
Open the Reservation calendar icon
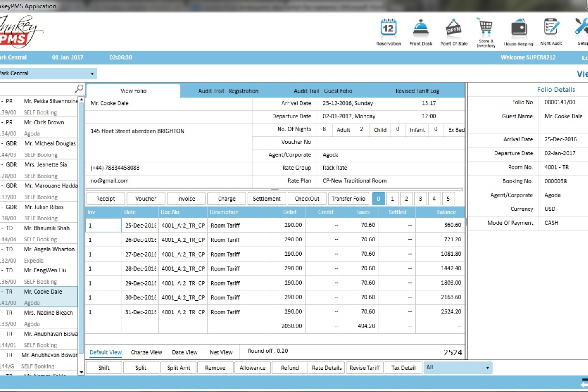coord(388,32)
